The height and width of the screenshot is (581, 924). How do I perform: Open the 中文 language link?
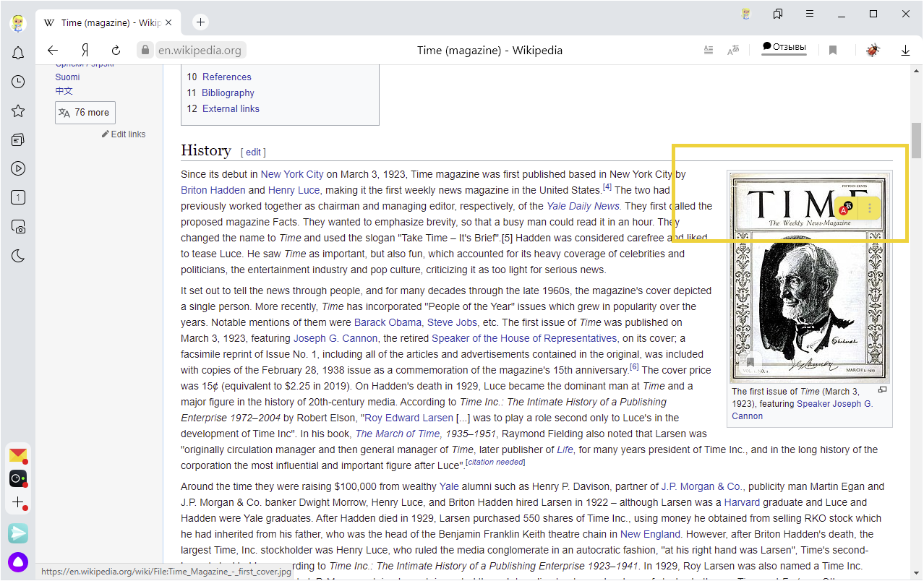pos(64,91)
